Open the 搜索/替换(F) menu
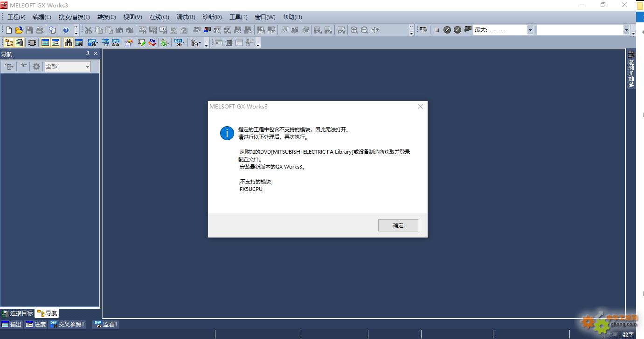644x339 pixels. (74, 17)
